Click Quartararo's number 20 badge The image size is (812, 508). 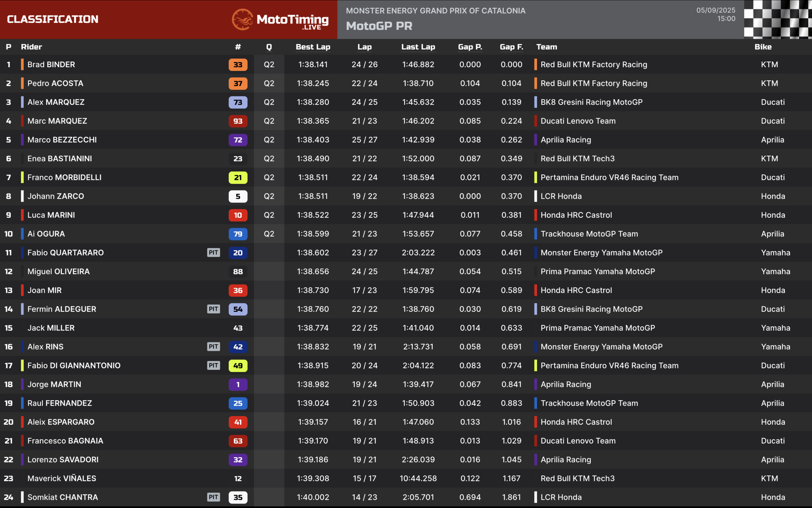238,253
